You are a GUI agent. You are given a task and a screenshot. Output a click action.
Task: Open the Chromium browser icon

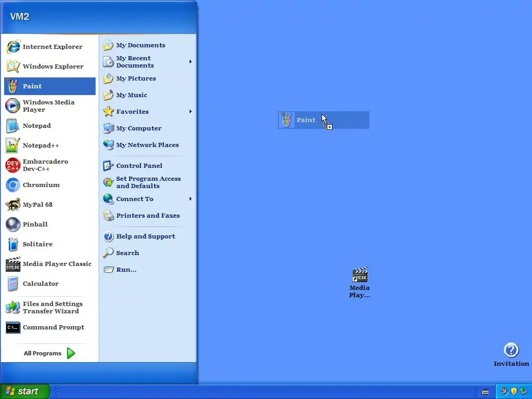click(x=13, y=185)
